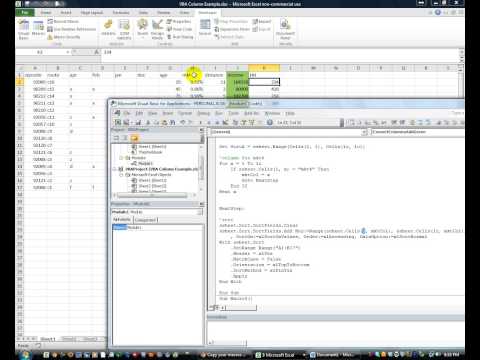The width and height of the screenshot is (480, 360).
Task: Select row 2 header in Excel
Action: click(20, 82)
